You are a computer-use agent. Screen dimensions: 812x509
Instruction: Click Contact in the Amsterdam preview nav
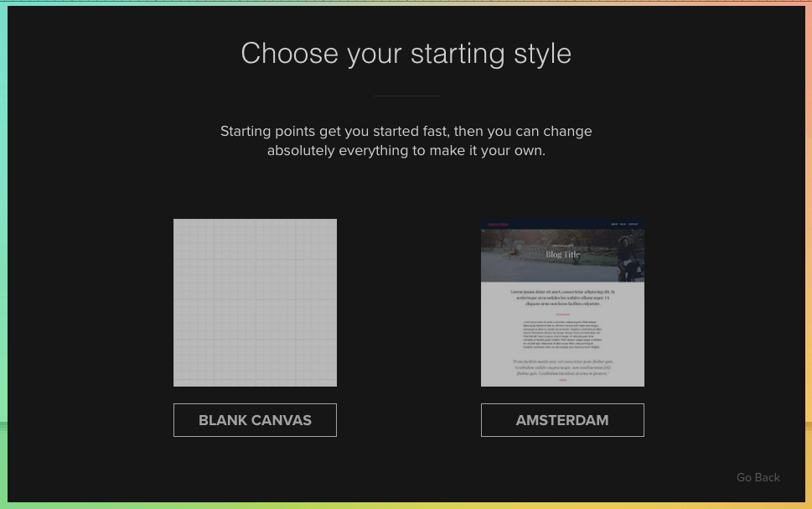(x=634, y=224)
